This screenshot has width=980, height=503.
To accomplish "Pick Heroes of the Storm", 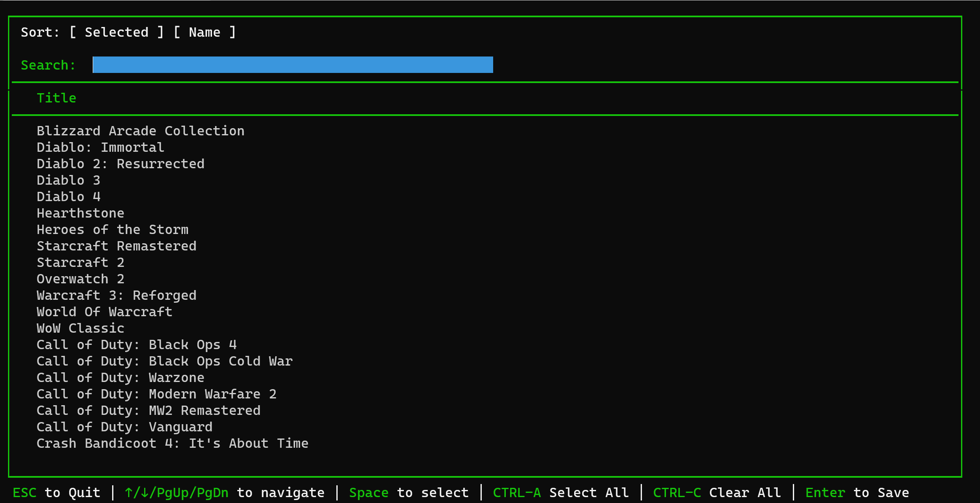I will (113, 230).
